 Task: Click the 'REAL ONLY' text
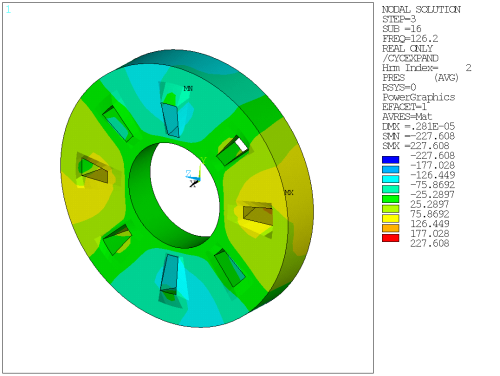[407, 48]
